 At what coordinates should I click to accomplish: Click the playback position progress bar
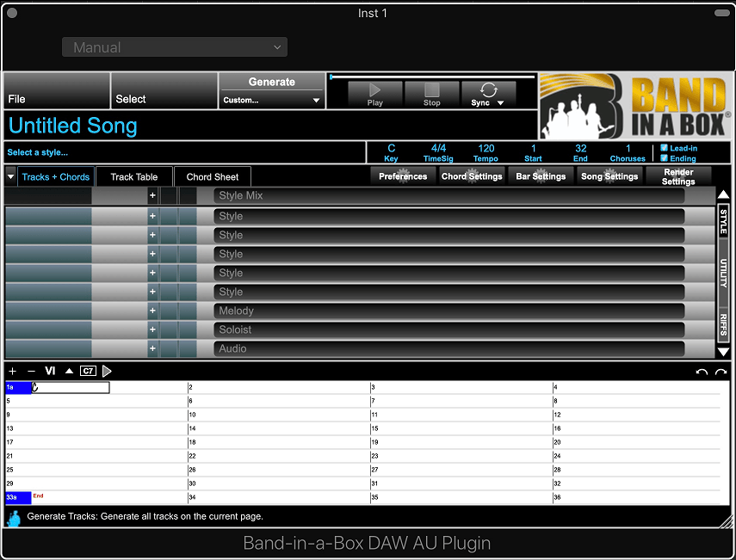[x=432, y=77]
